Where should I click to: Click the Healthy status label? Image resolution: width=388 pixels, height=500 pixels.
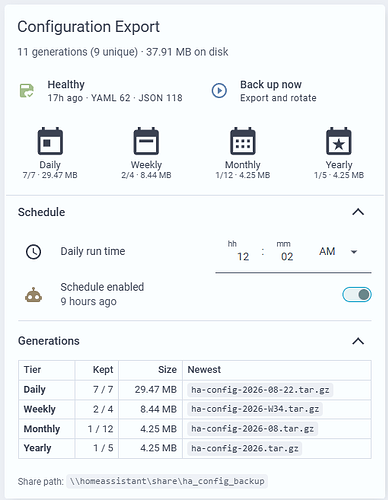coord(66,85)
